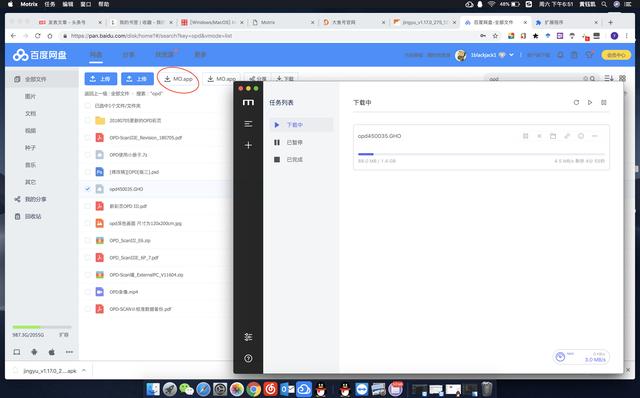Add a new task with the plus icon in Motrix

pyautogui.click(x=248, y=145)
